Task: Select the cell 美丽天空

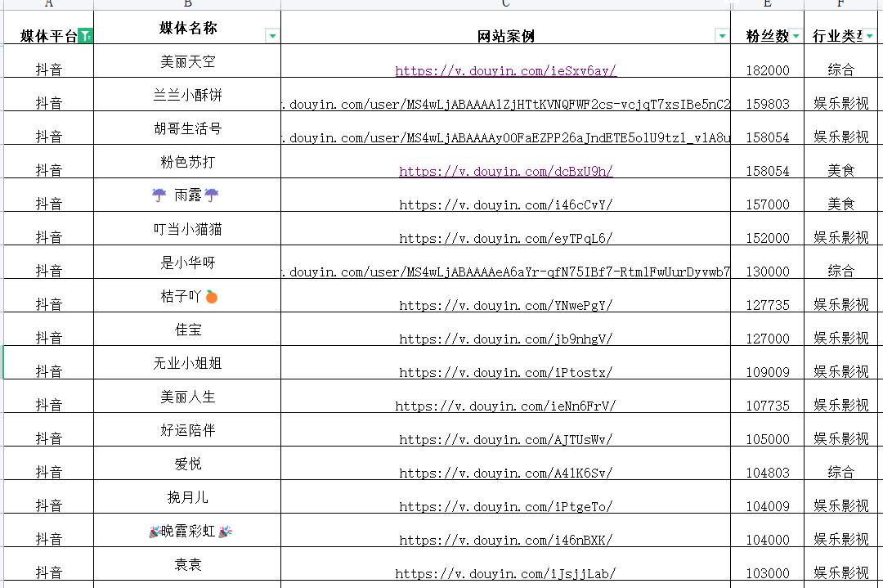Action: click(187, 61)
